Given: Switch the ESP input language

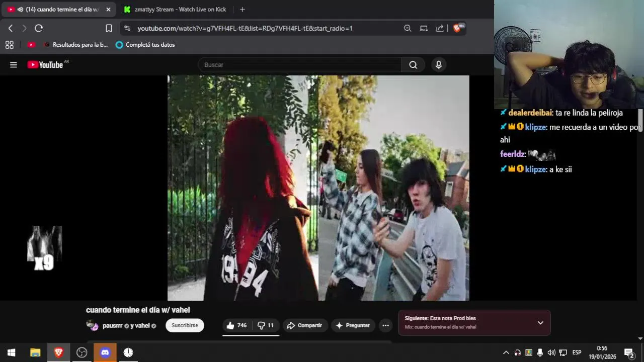Looking at the screenshot, I should pos(577,352).
